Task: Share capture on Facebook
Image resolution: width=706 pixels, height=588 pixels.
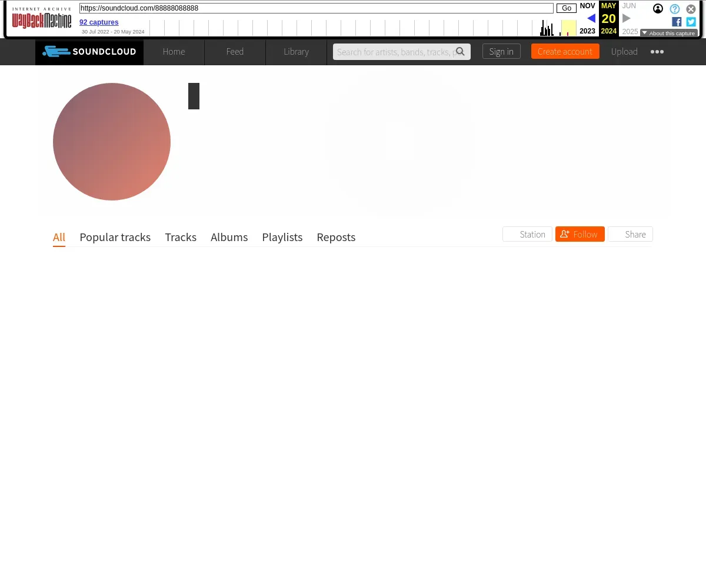Action: tap(677, 22)
